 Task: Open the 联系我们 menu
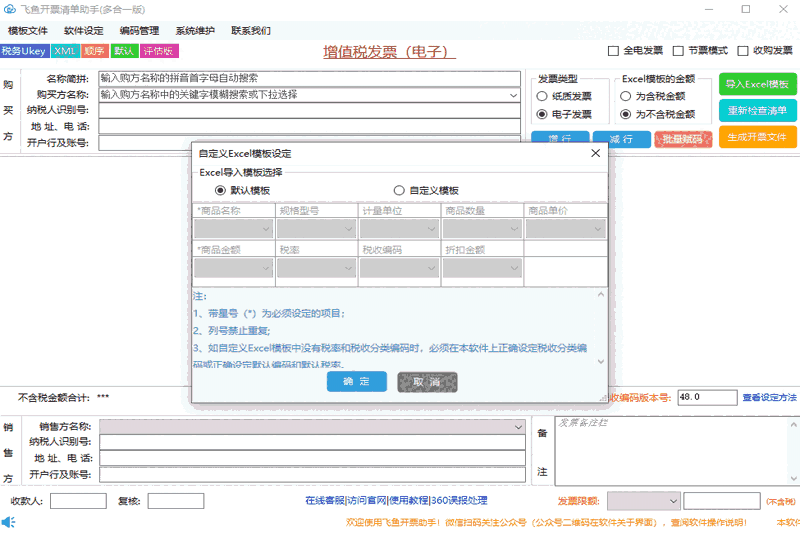coord(251,31)
